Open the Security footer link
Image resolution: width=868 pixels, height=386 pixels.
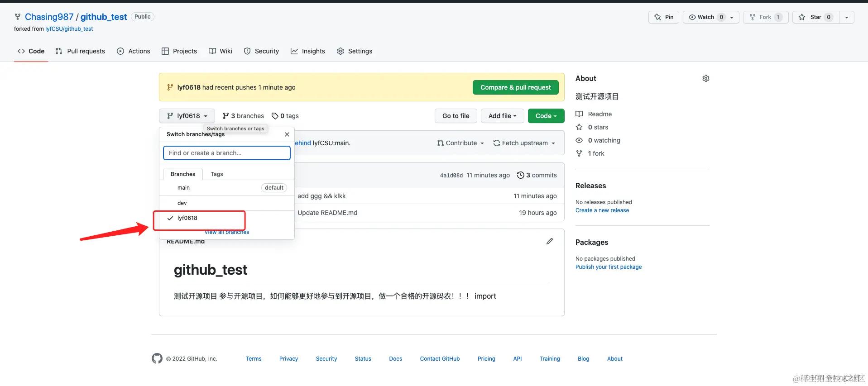326,359
